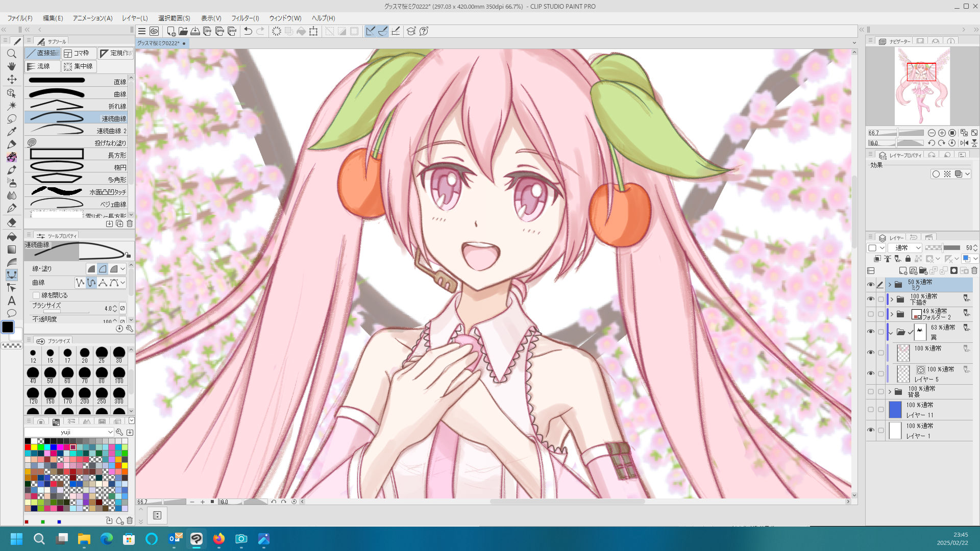Delete sub tool with the trash icon
The height and width of the screenshot is (551, 980).
point(130,223)
